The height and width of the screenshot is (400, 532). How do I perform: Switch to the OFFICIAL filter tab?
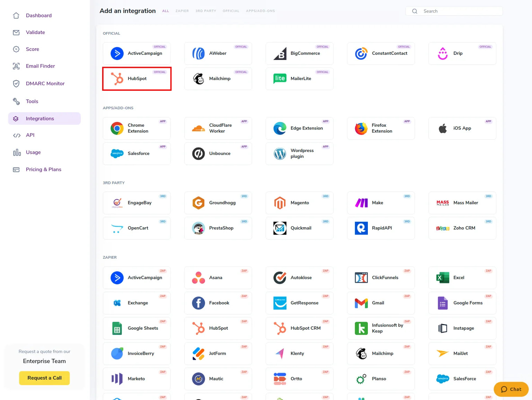(x=231, y=11)
